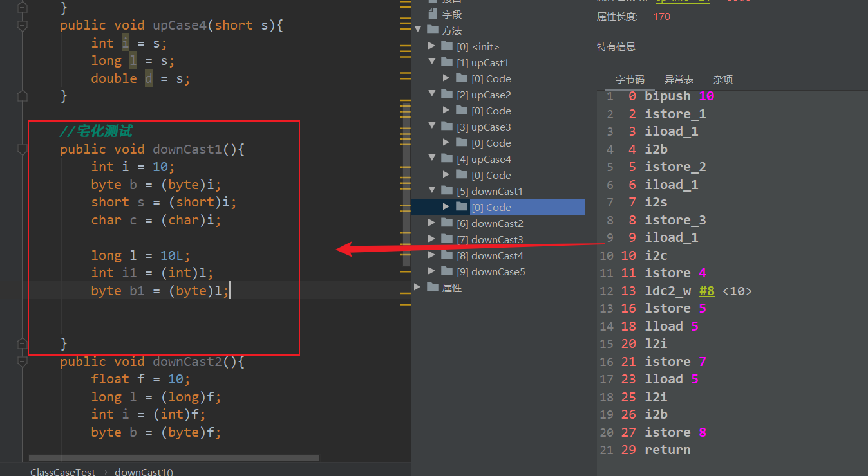
Task: Click the line 'double d = s;'
Action: coord(141,78)
